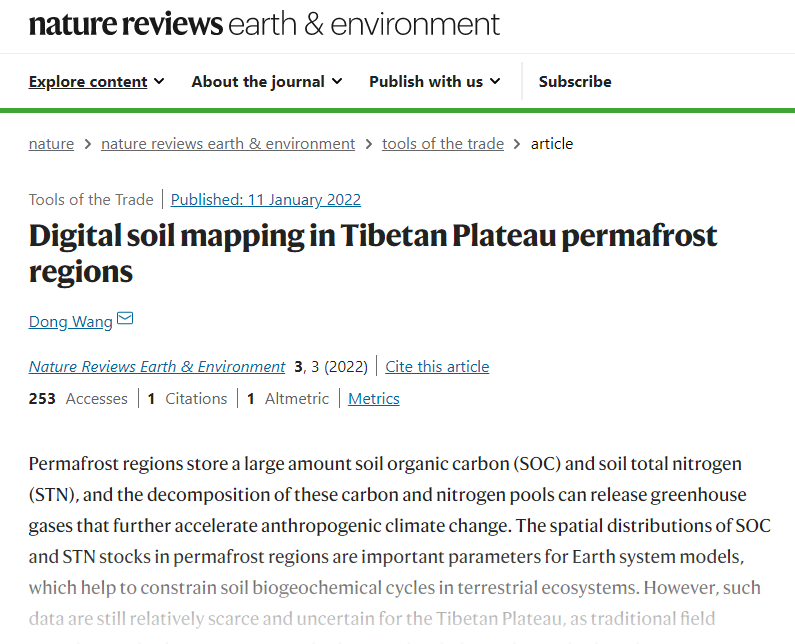Navigate to tools of the trade breadcrumb
This screenshot has height=644, width=795.
(x=443, y=144)
